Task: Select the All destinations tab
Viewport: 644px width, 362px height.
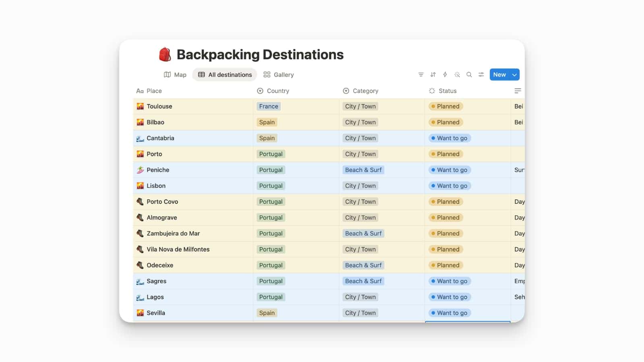Action: [225, 75]
